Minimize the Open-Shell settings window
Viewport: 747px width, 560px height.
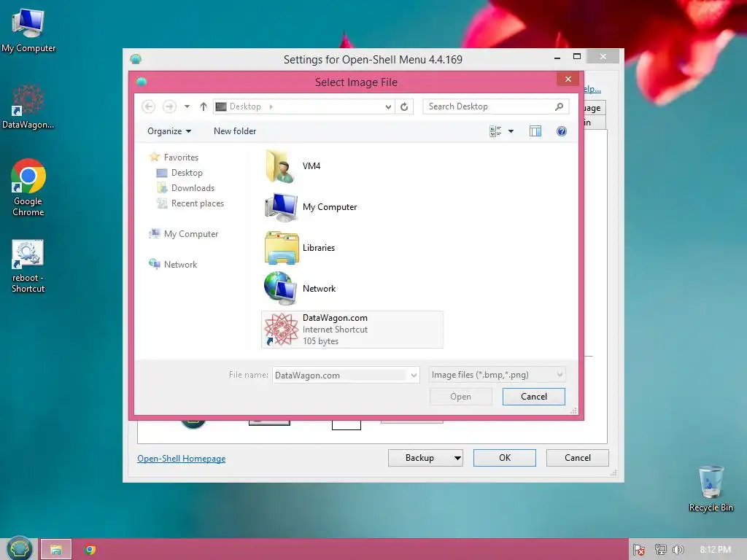coord(557,57)
